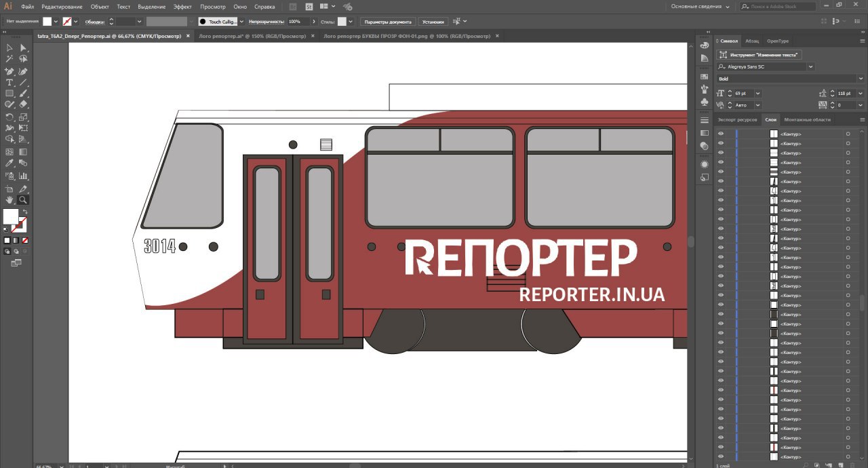Set paint mode to Gradient button

coord(16,240)
